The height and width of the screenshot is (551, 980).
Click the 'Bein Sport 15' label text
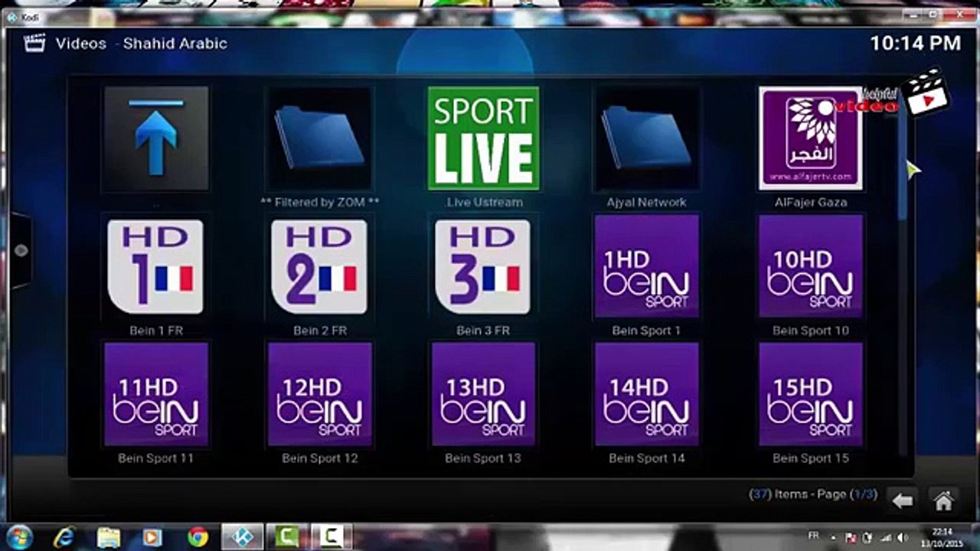811,458
